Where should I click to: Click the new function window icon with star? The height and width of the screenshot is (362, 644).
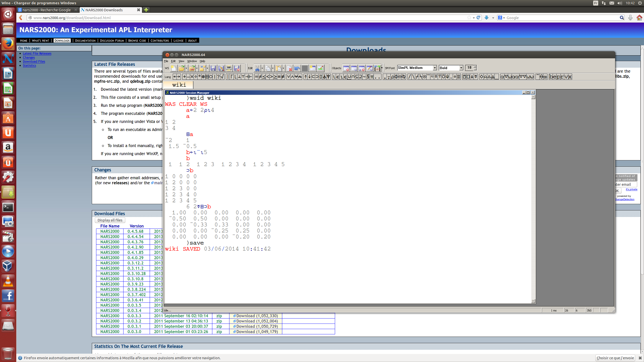tap(313, 68)
